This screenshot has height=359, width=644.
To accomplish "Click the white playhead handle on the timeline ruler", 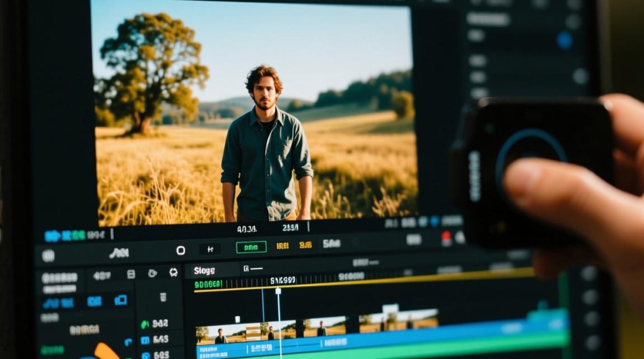I will click(278, 291).
